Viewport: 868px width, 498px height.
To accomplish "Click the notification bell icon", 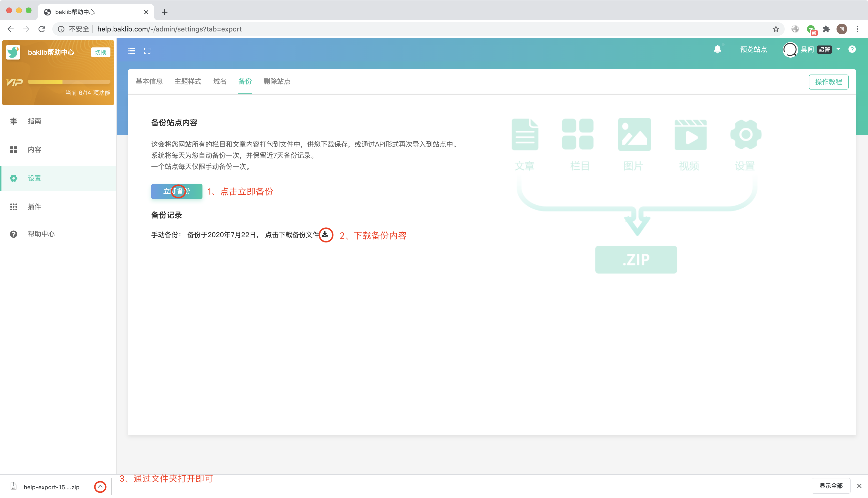I will [717, 50].
